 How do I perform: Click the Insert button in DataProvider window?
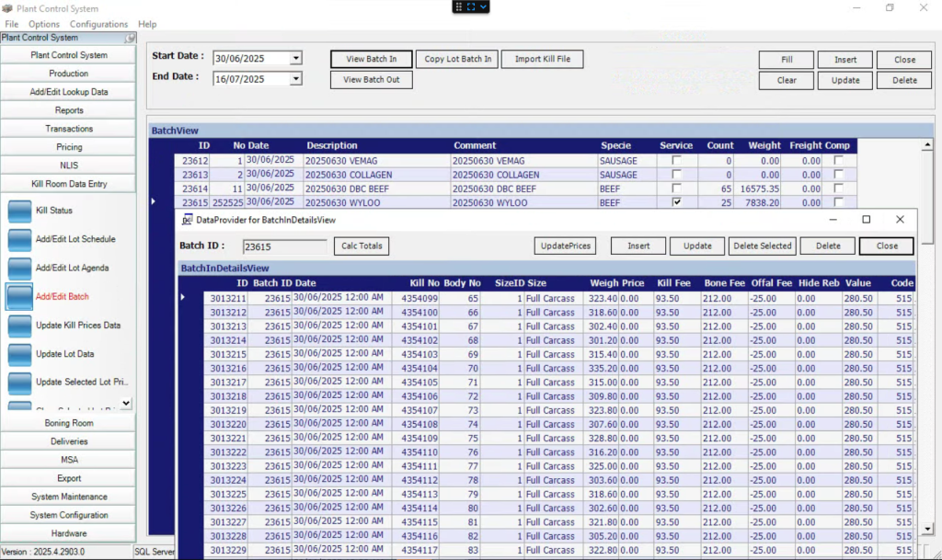click(x=638, y=246)
